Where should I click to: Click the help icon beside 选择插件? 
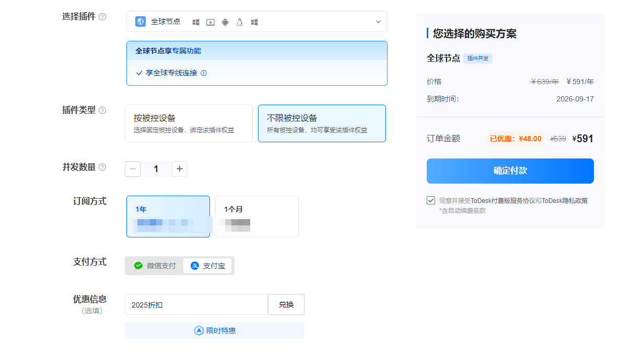tap(102, 17)
